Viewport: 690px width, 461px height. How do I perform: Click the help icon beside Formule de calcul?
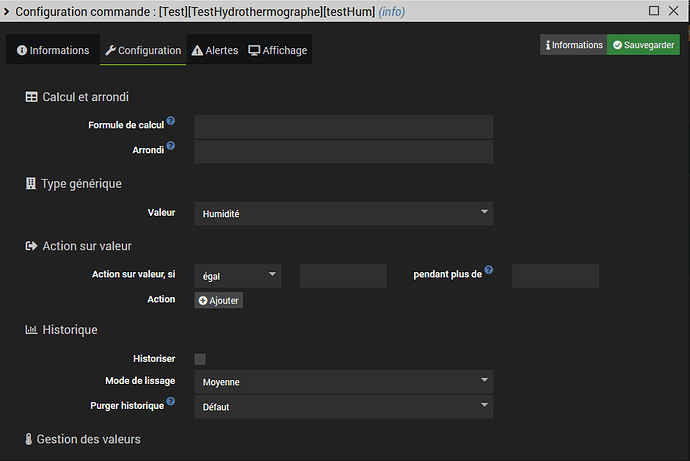[171, 121]
